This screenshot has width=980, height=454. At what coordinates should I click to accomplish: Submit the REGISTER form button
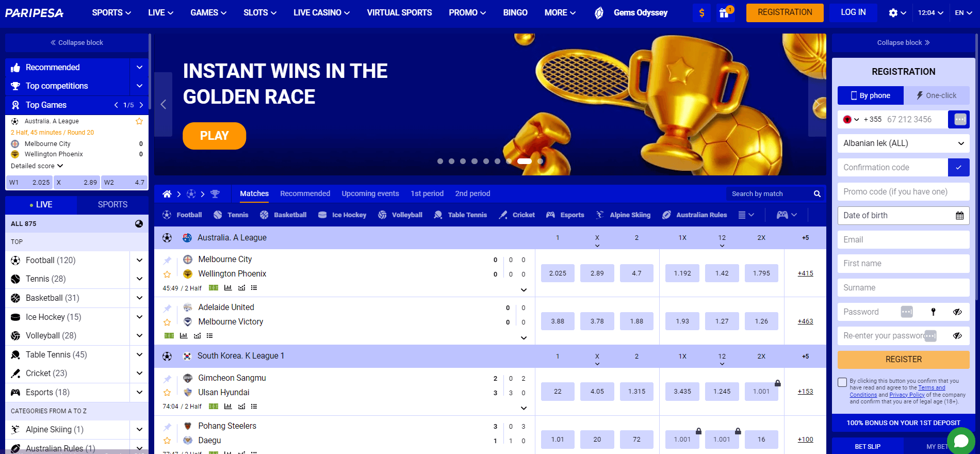point(903,360)
